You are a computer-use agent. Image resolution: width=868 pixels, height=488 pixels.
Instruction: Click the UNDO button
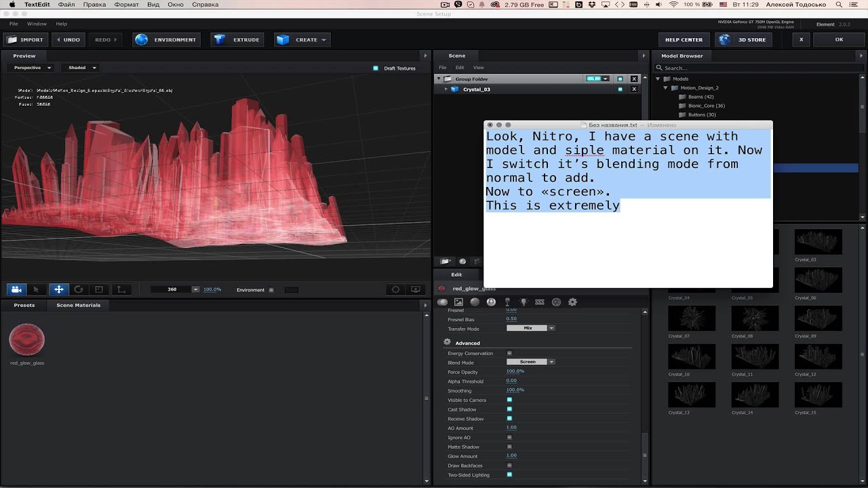click(x=67, y=39)
